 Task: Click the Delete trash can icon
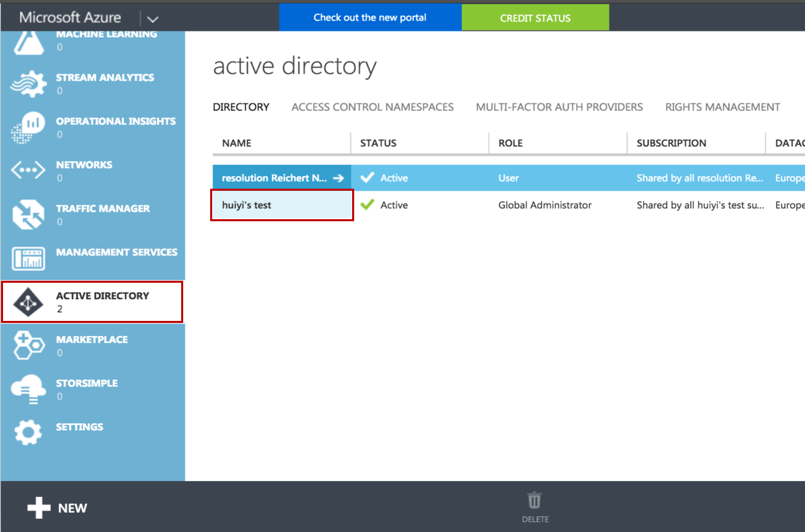click(534, 501)
